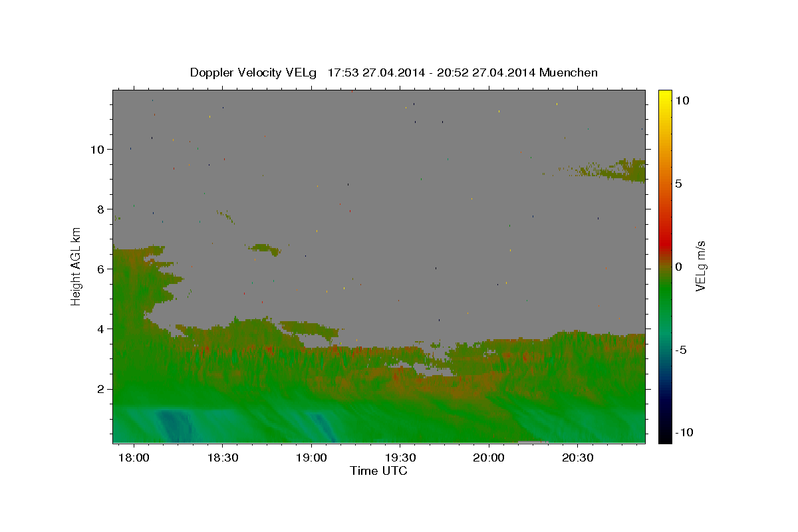
Task: Click the "Time UTC" axis label
Action: click(378, 471)
